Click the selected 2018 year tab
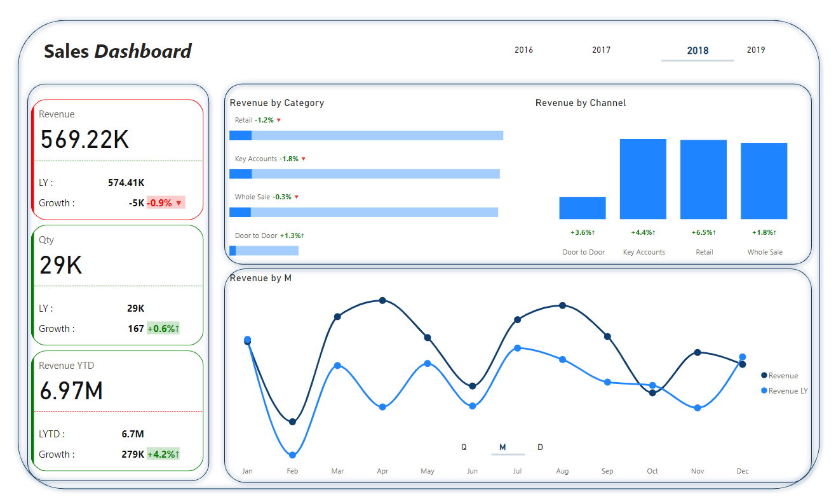This screenshot has width=836, height=504. [x=698, y=51]
